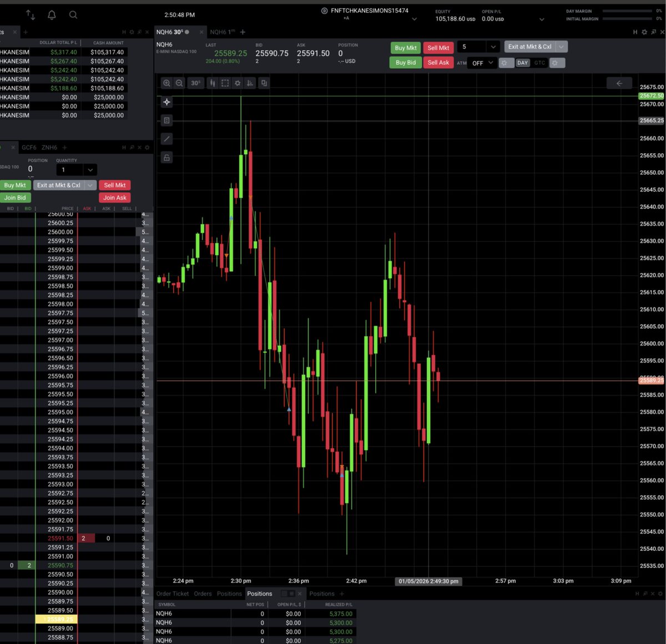Viewport: 666px width, 644px height.
Task: Expand the FNFTCHKANESIMONS15474 account dropdown
Action: pyautogui.click(x=414, y=19)
